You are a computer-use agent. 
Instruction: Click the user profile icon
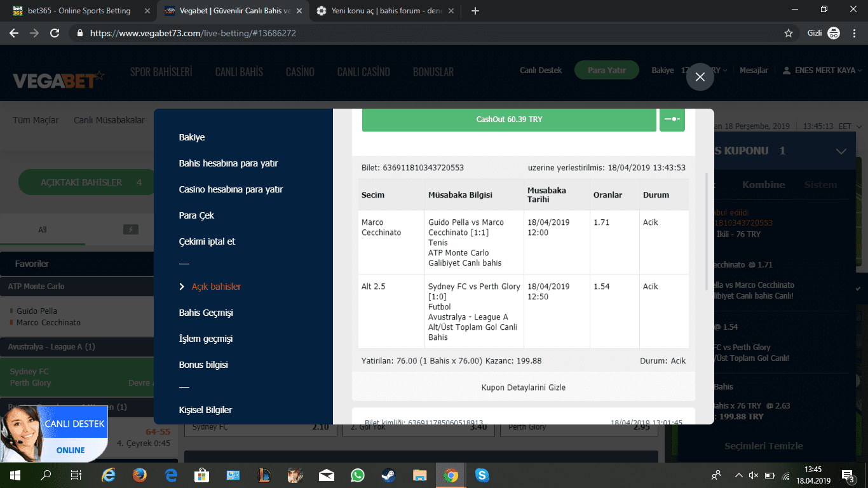[x=786, y=71]
